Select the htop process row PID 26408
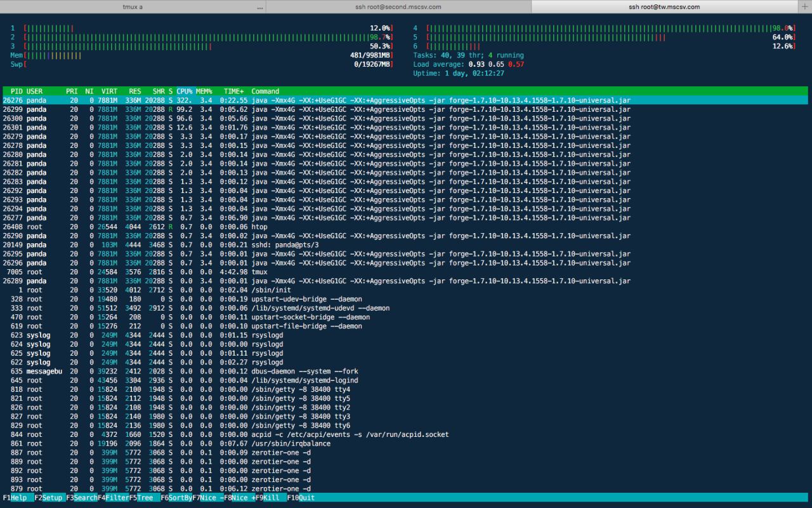 [x=405, y=227]
